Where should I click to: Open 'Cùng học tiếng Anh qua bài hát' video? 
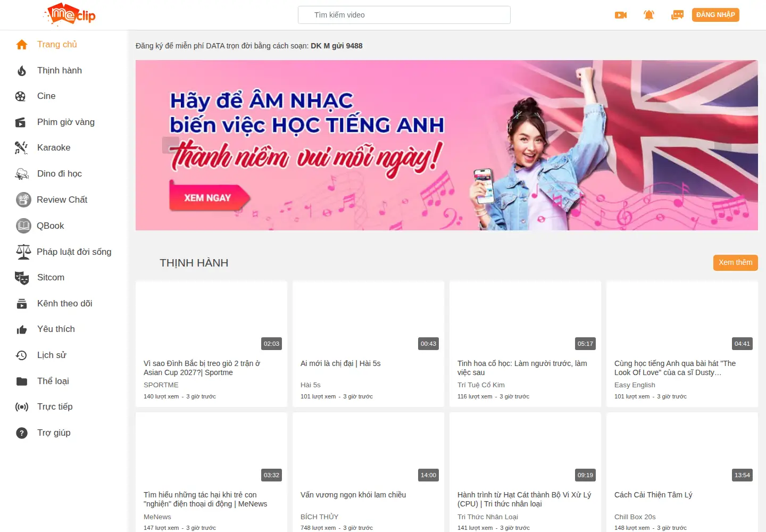[x=675, y=368]
